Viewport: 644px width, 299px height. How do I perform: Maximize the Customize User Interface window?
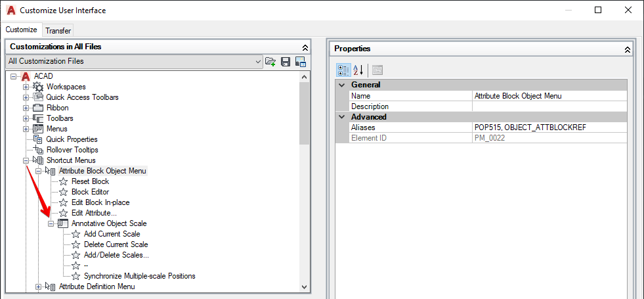598,11
